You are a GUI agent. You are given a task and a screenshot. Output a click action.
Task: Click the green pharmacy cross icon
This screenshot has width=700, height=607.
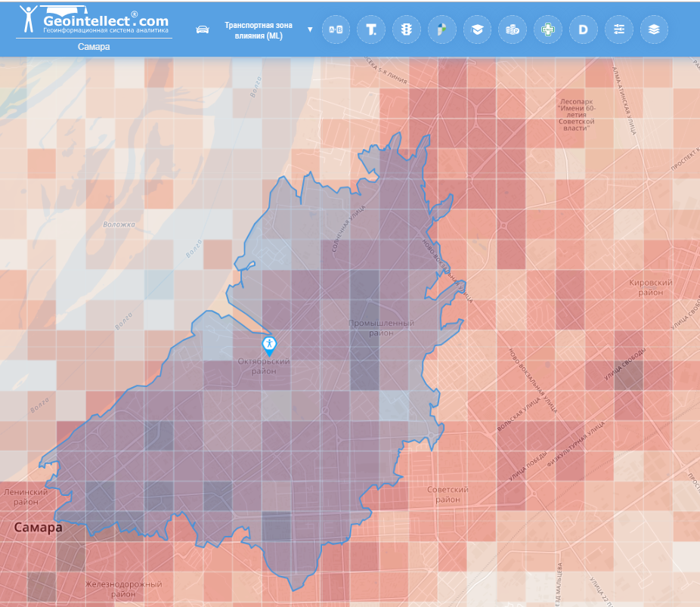pyautogui.click(x=547, y=29)
